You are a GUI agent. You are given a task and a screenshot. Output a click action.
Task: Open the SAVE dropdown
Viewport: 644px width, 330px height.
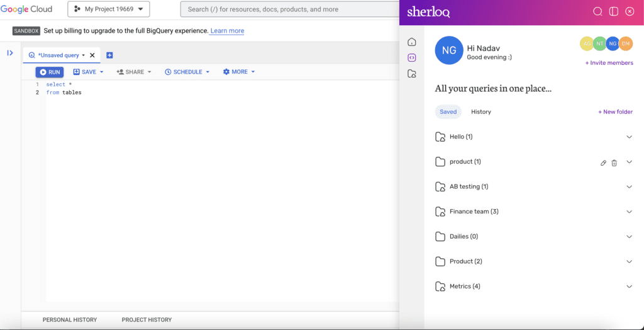click(x=88, y=72)
